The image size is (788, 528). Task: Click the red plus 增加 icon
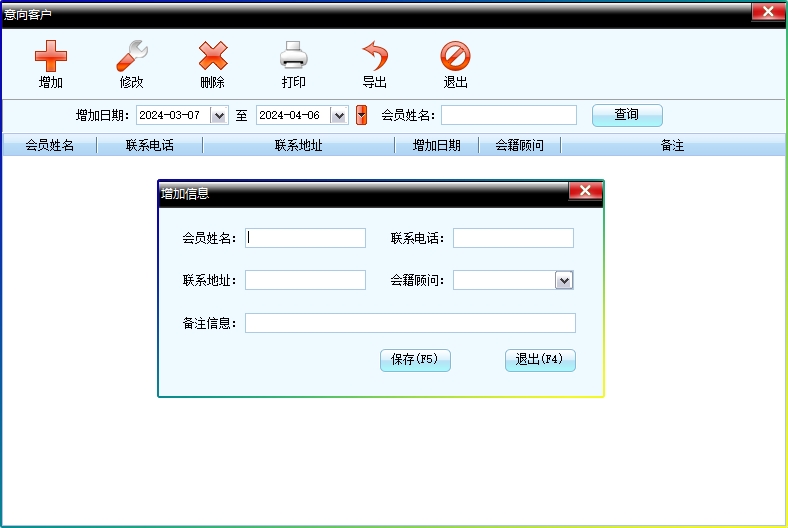tap(50, 58)
